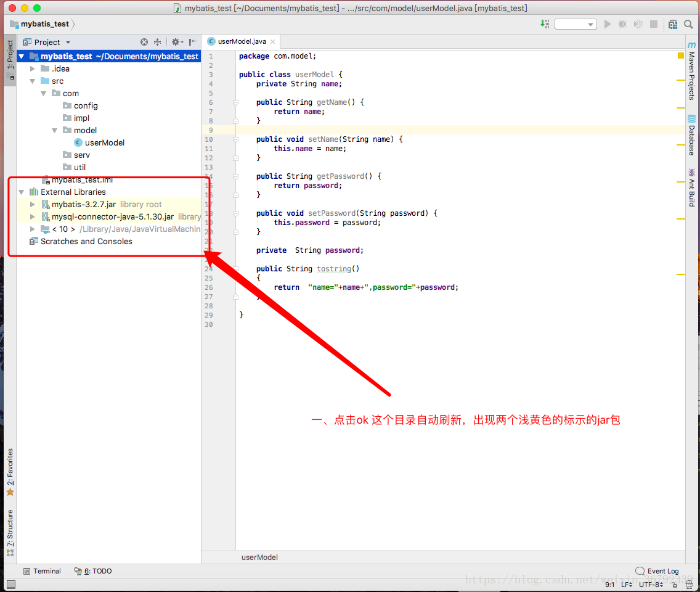Open the Event Log
700x592 pixels.
point(657,571)
